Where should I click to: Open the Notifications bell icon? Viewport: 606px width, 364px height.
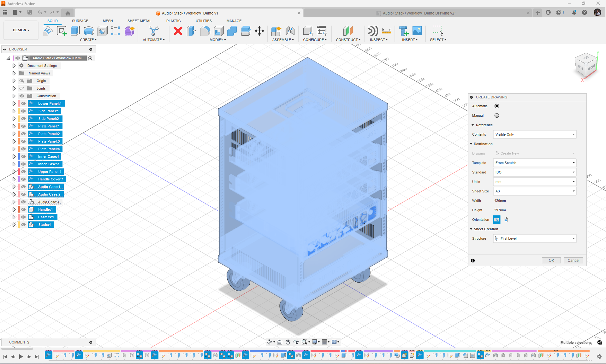click(574, 12)
